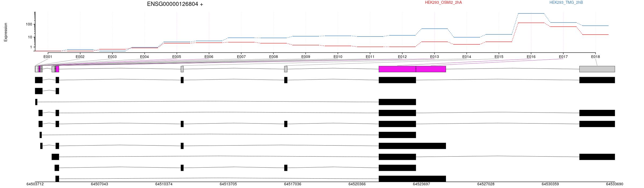The width and height of the screenshot is (644, 188).
Task: Click exon label E011
Action: 370,57
